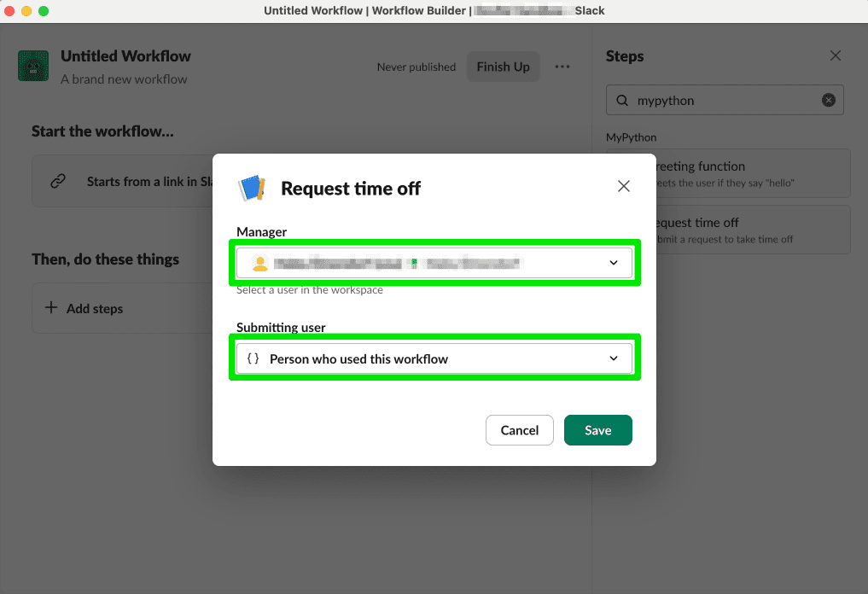Click the blue notebooks emoji in the dialog header
The image size is (868, 594).
253,188
